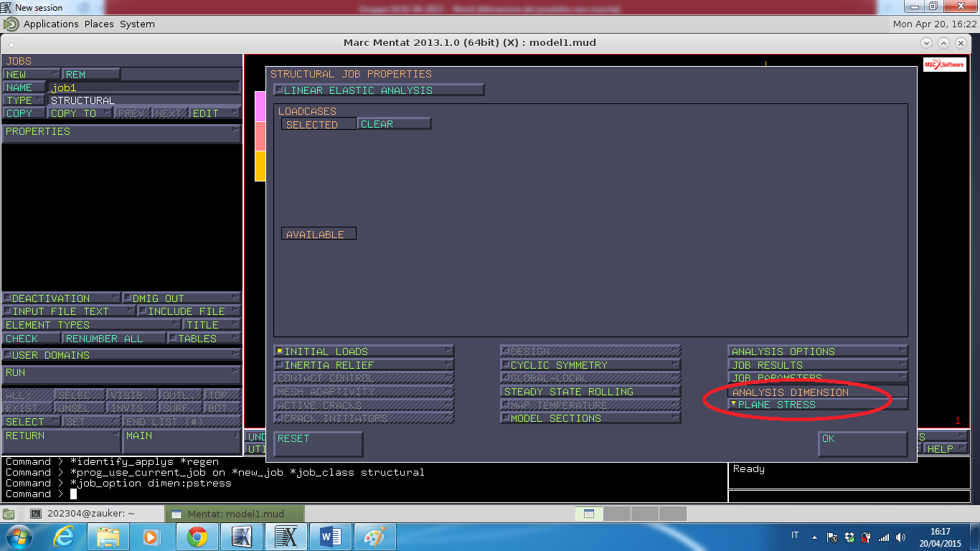Open the NEW job submenu
The height and width of the screenshot is (551, 980).
pyautogui.click(x=31, y=75)
